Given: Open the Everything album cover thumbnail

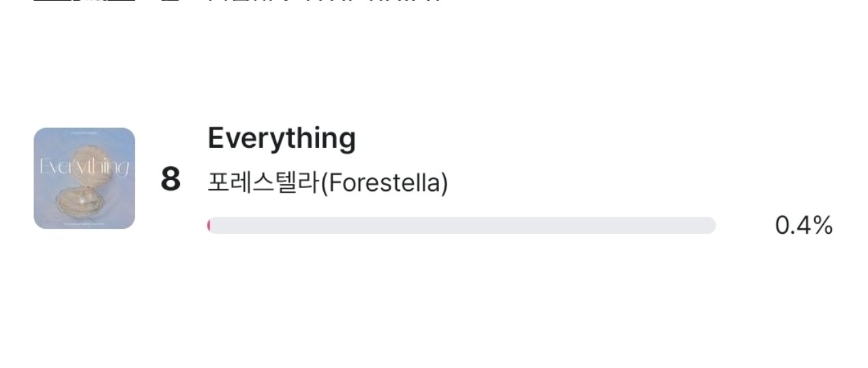Looking at the screenshot, I should click(84, 179).
